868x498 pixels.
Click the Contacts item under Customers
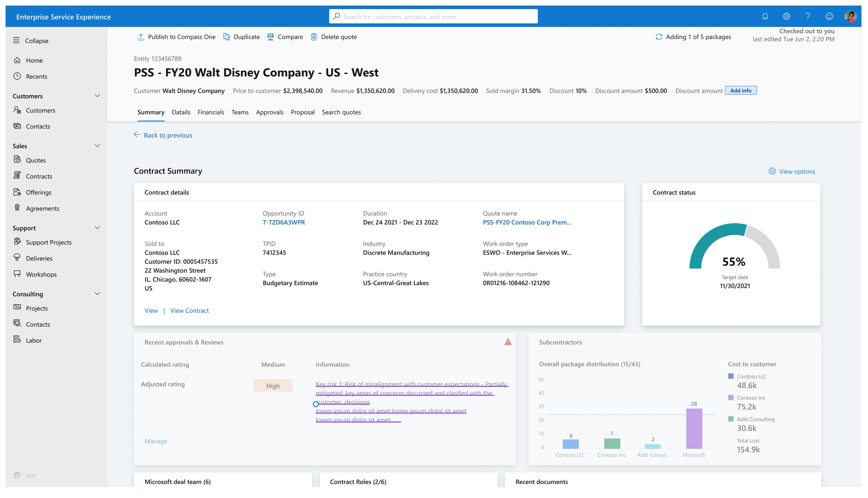tap(38, 126)
